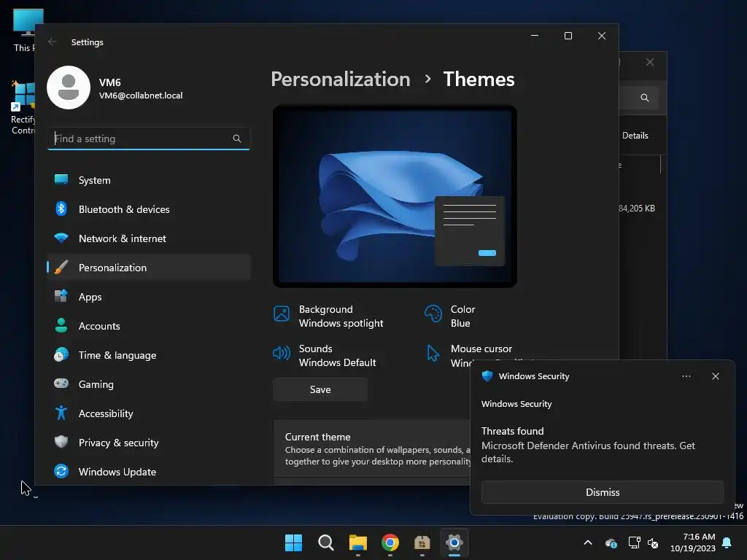The image size is (747, 560).
Task: Open Time & language settings
Action: 149,355
